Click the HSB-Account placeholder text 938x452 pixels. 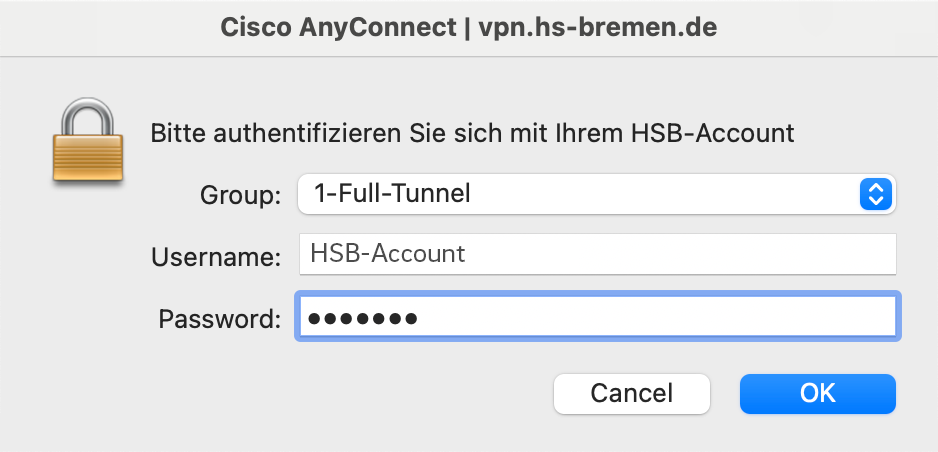point(388,254)
